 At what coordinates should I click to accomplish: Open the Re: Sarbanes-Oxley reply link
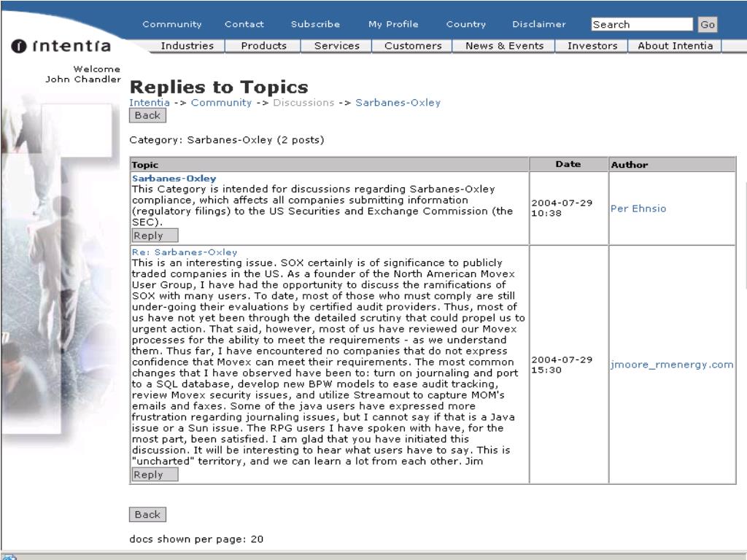tap(185, 252)
